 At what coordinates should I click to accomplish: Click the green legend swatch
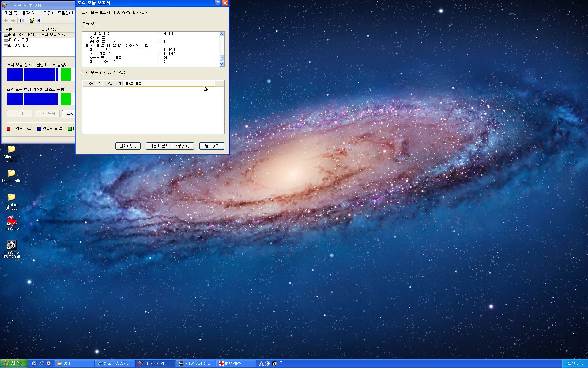pos(70,129)
